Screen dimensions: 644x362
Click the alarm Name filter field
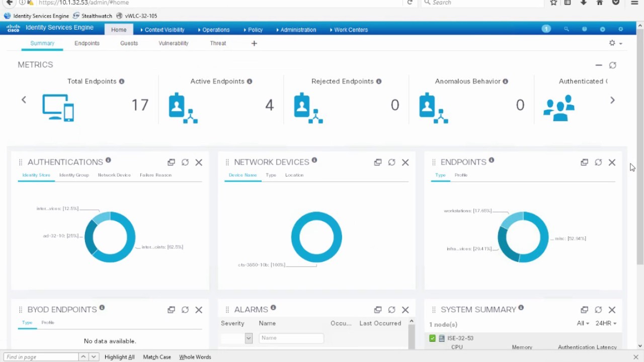(291, 338)
